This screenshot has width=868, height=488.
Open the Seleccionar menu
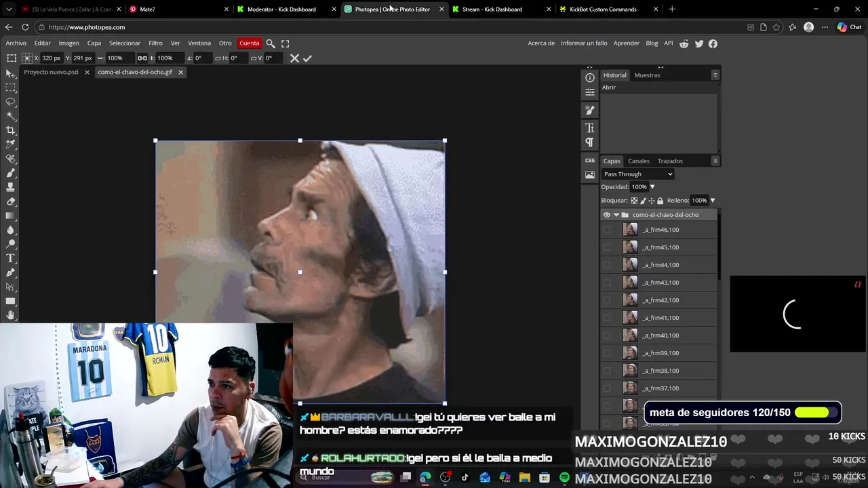pyautogui.click(x=125, y=43)
